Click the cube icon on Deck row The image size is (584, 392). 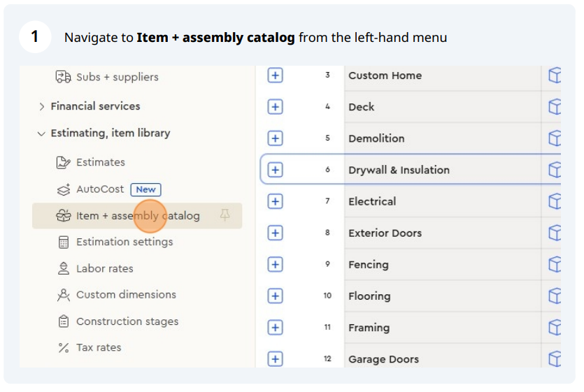click(555, 107)
